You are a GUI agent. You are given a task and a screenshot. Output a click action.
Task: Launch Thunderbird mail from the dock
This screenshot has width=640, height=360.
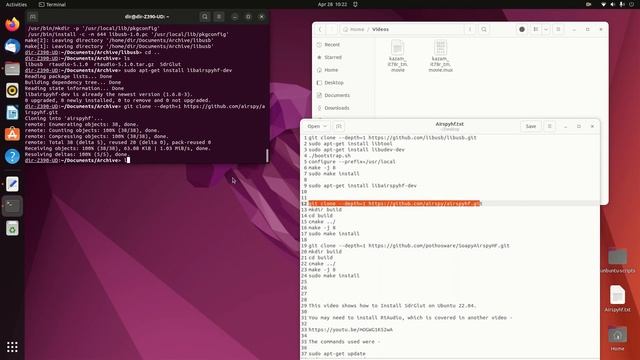[12, 46]
